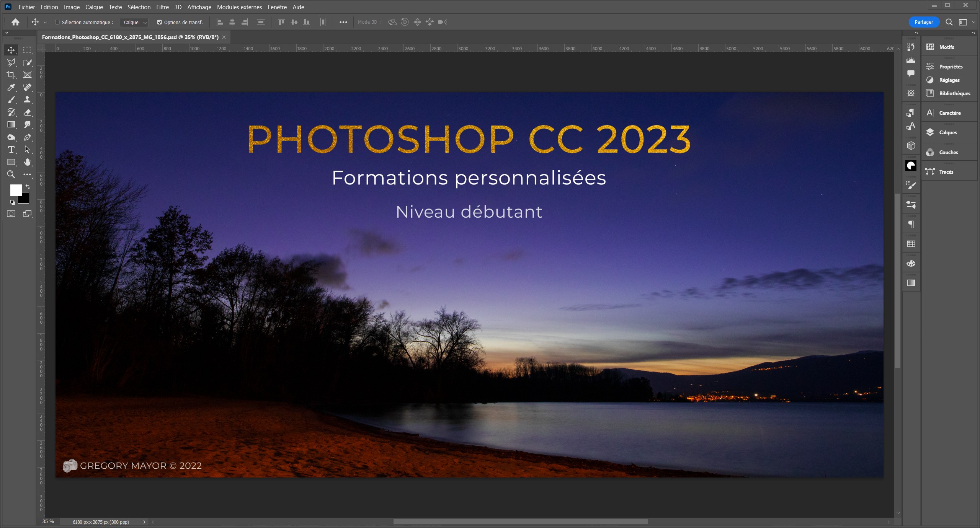Viewport: 980px width, 528px height.
Task: Reset to default black and white colors
Action: 12,202
